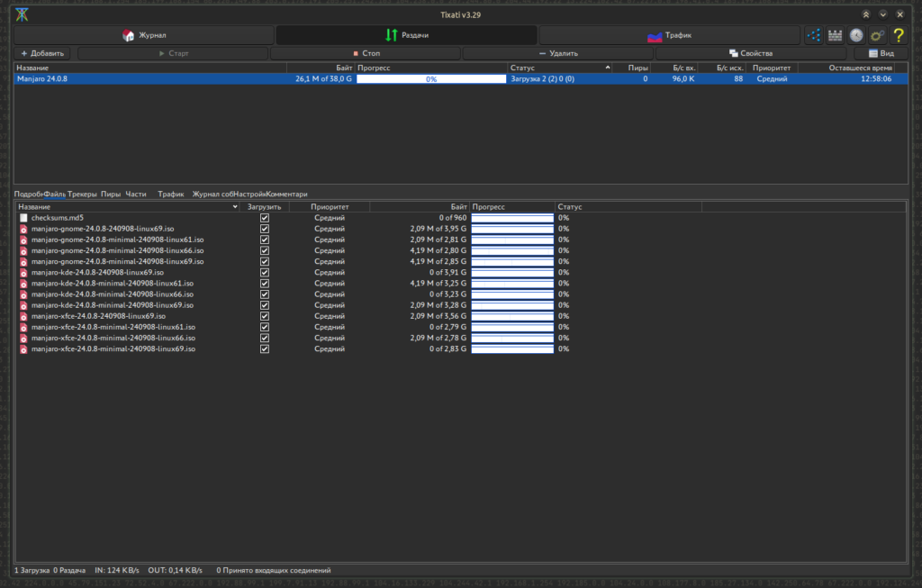Click icon of manjaro-xfce-24.0.8-minimal-240908-linux61.iso
Viewport: 922px width, 588px height.
23,327
